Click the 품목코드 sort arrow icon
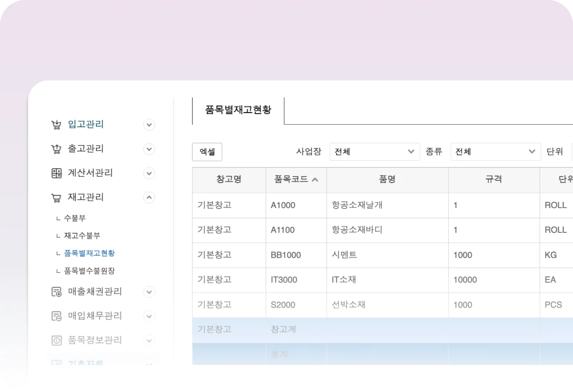The width and height of the screenshot is (573, 392). click(x=315, y=180)
